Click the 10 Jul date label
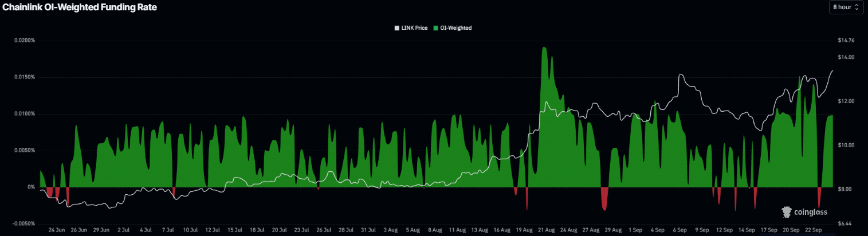The width and height of the screenshot is (868, 236). click(x=190, y=230)
